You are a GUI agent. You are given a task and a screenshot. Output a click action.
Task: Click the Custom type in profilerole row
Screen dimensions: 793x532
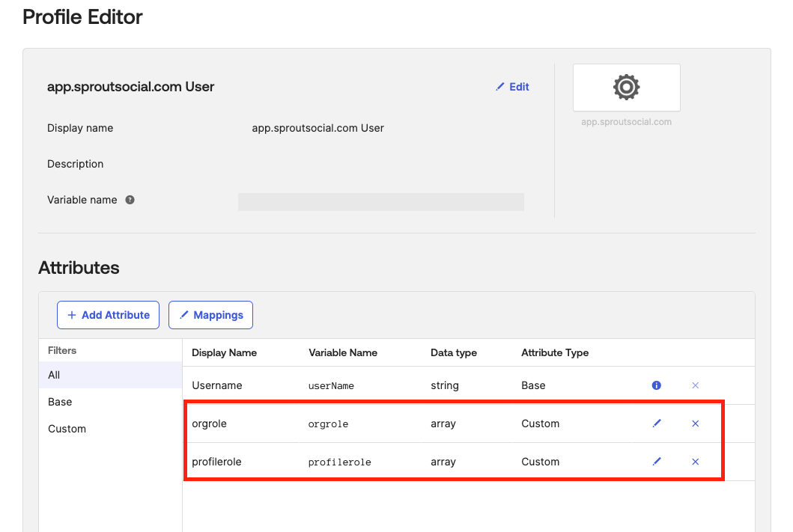click(540, 462)
